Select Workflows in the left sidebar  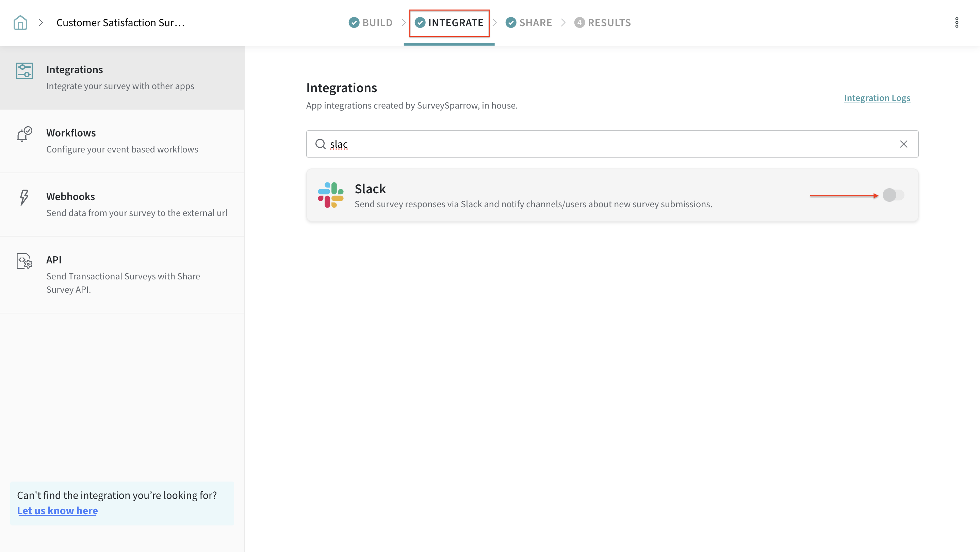click(122, 141)
